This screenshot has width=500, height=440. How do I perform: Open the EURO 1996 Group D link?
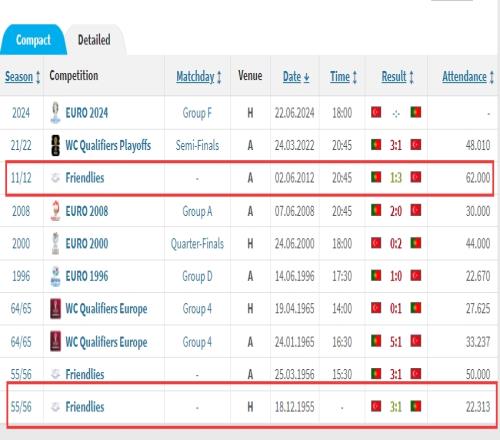click(197, 276)
